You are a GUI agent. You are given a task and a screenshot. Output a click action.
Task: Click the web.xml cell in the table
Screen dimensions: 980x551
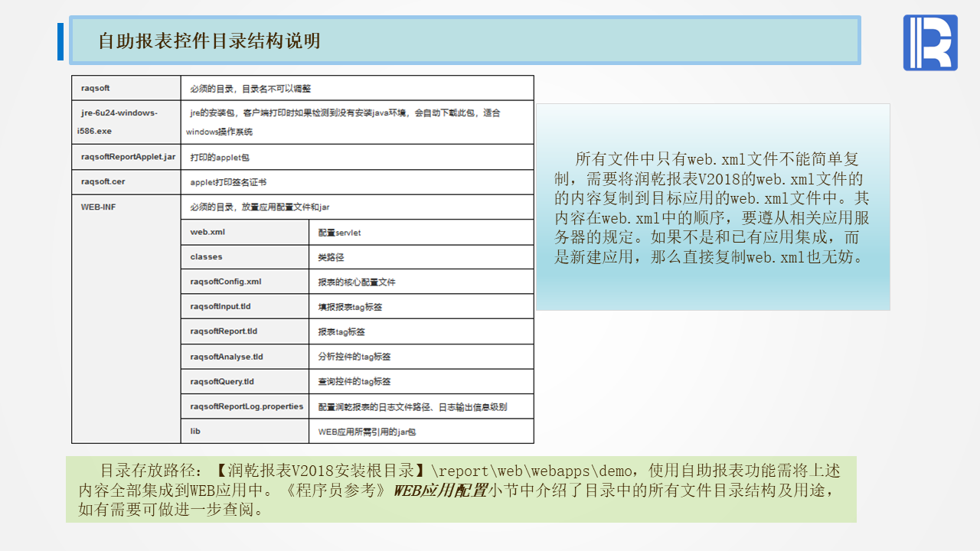pos(245,232)
